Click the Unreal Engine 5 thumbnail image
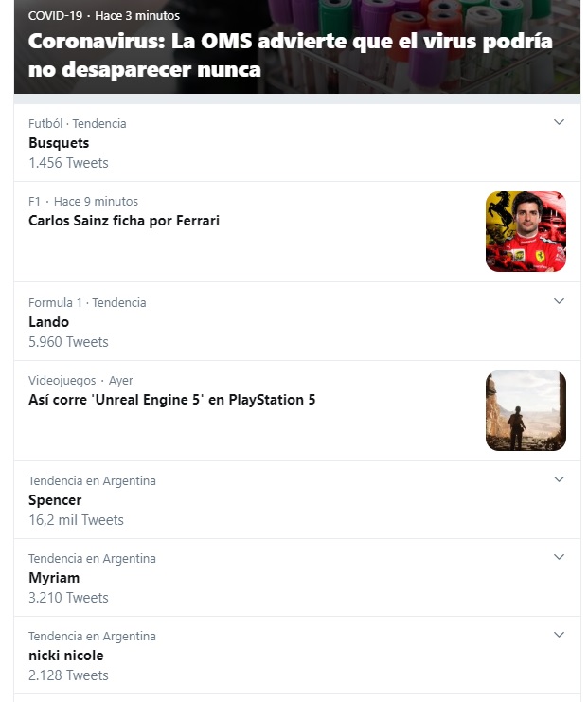 [526, 410]
